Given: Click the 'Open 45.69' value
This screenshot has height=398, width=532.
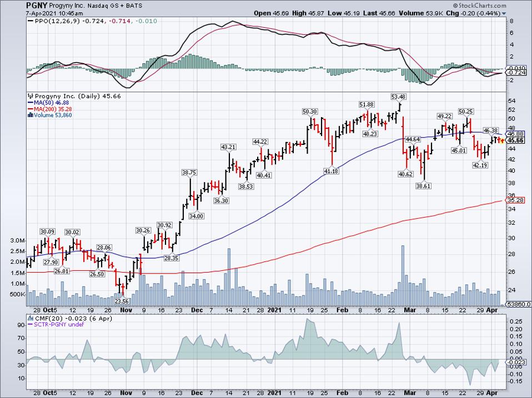Looking at the screenshot, I should click(272, 13).
